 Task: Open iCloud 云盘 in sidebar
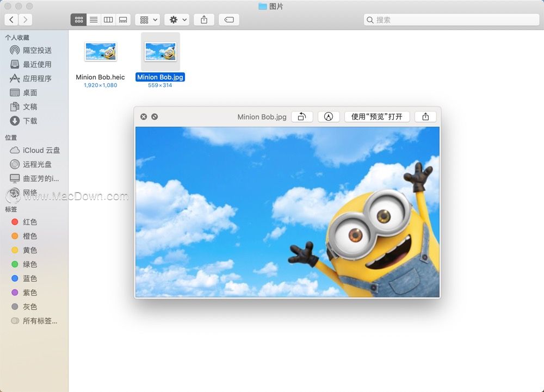tap(34, 150)
